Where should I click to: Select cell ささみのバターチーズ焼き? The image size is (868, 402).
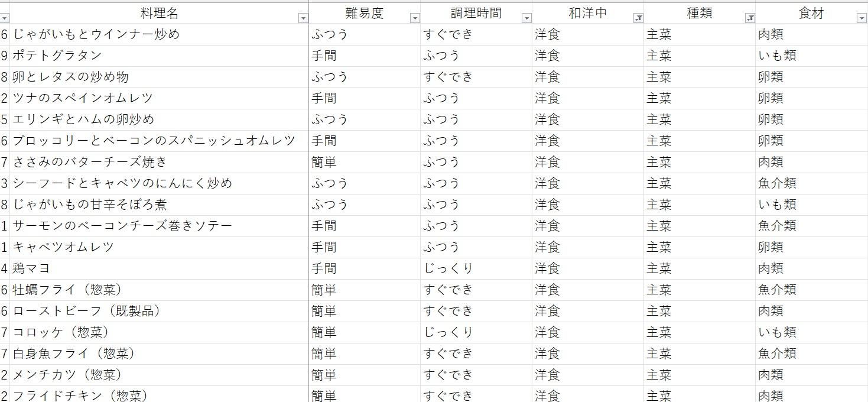pyautogui.click(x=160, y=162)
